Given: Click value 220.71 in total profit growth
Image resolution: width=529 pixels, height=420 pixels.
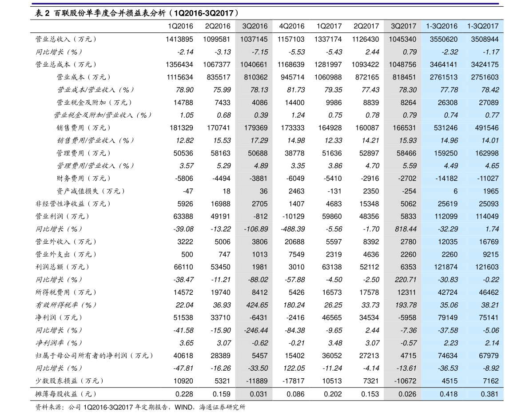Looking at the screenshot, I should (406, 280).
